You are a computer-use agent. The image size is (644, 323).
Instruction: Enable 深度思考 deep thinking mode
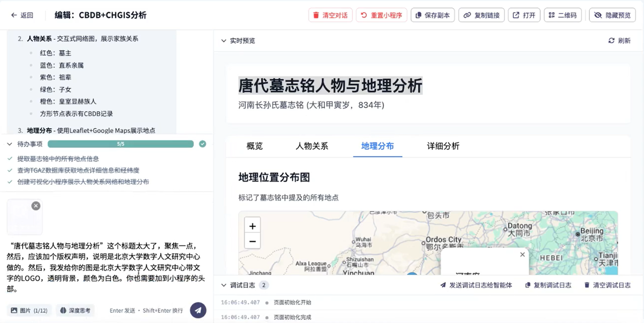(74, 310)
